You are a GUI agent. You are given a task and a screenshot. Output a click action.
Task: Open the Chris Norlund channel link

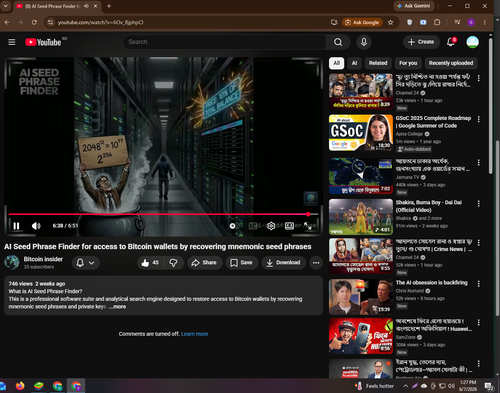[x=409, y=291]
